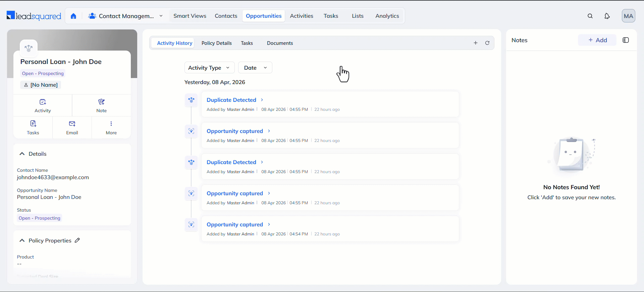Open the notifications bell icon
Viewport: 644px width, 292px height.
(x=607, y=16)
